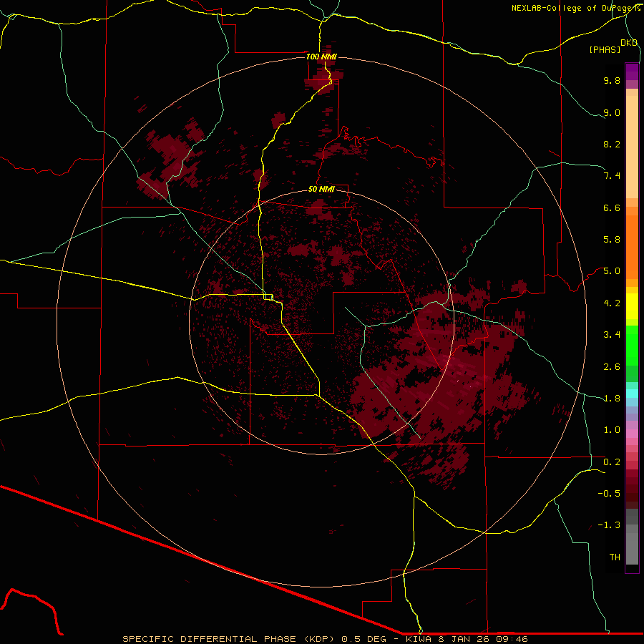This screenshot has height=644, width=644.
Task: Click the 4.2 scale value
Action: click(x=612, y=303)
